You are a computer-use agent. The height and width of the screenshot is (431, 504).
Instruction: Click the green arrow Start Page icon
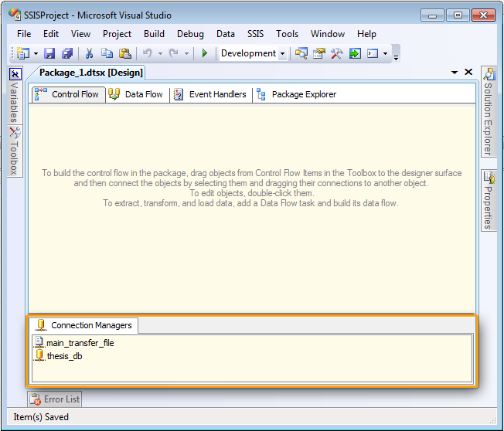point(355,53)
